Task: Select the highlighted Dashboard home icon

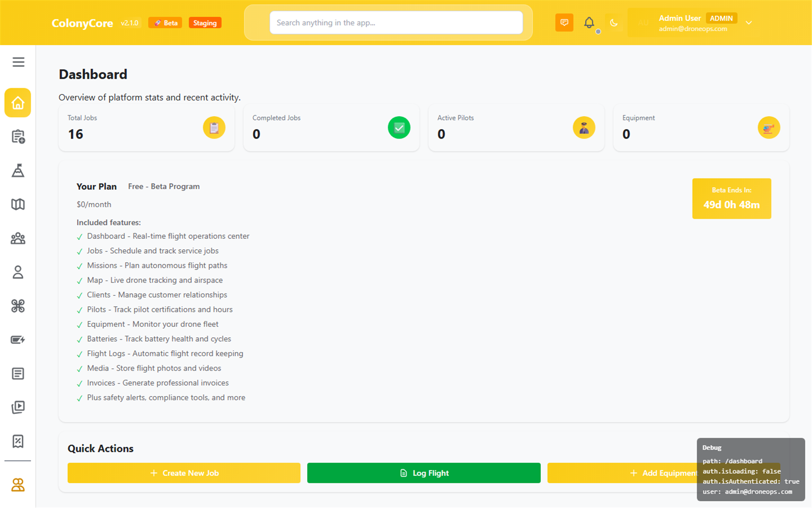Action: coord(18,103)
